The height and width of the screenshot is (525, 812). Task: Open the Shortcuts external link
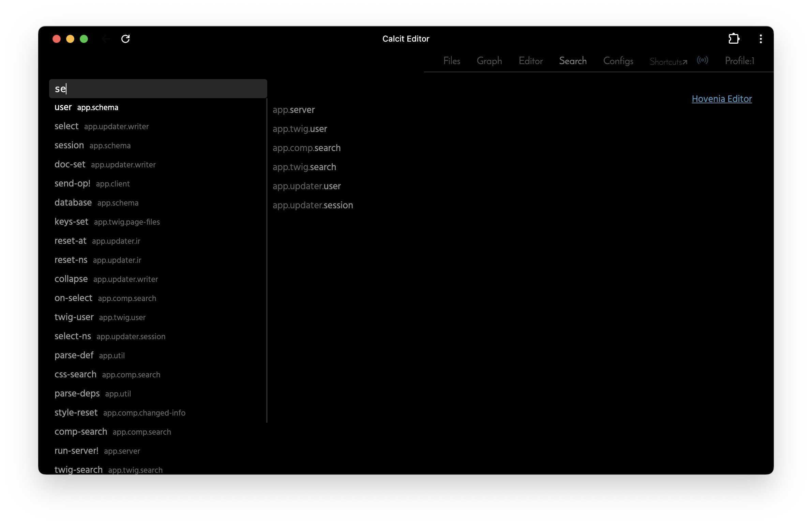(x=667, y=61)
